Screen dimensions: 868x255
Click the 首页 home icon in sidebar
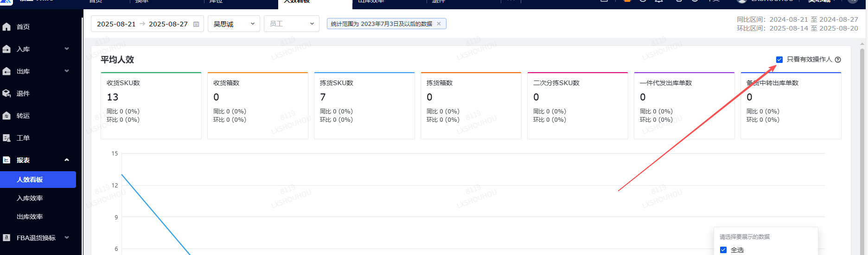coord(6,27)
